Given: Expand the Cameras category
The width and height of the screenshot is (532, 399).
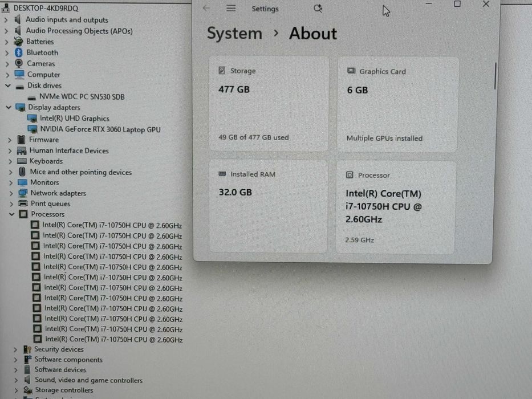Looking at the screenshot, I should pos(7,64).
